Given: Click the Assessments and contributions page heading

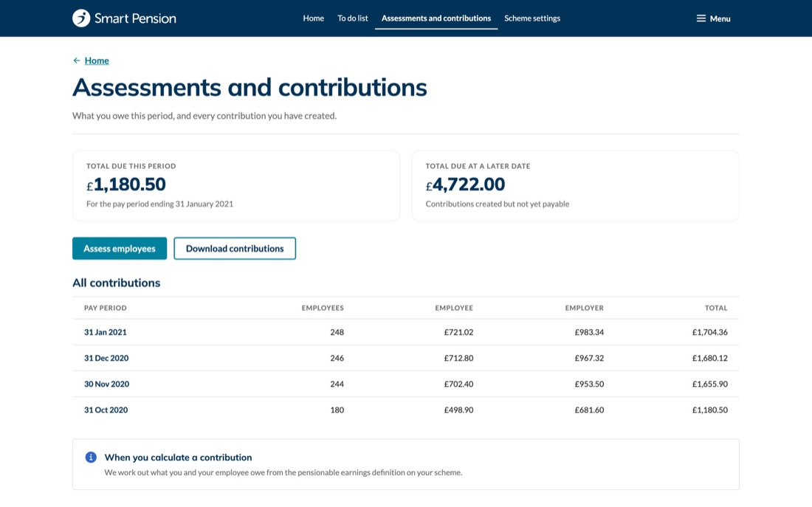Looking at the screenshot, I should click(250, 88).
